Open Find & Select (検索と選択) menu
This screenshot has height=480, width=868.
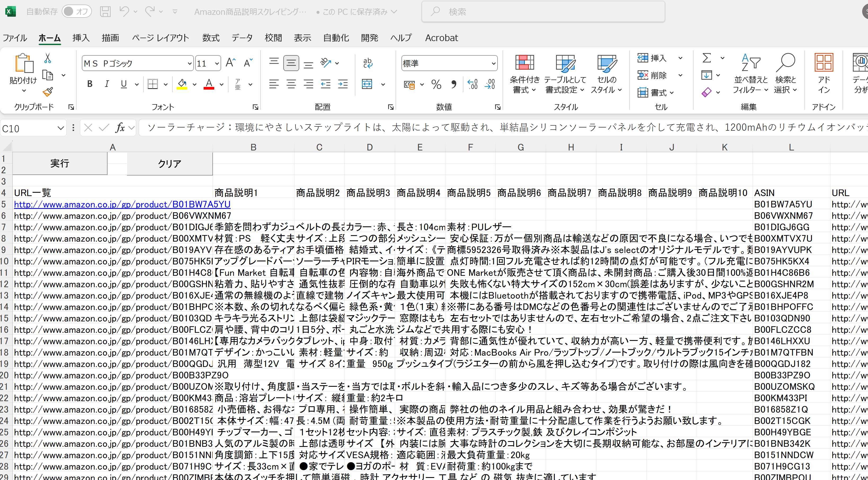(x=785, y=74)
